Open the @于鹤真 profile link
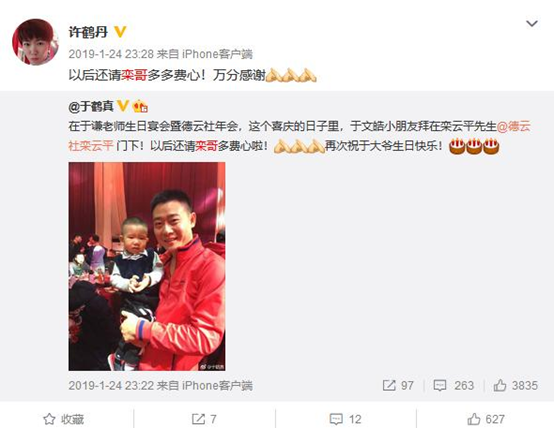The width and height of the screenshot is (554, 428). coord(91,106)
